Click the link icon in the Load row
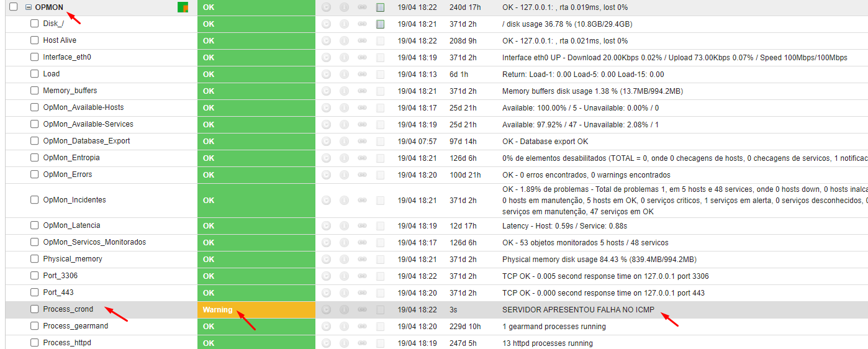The image size is (868, 349). 363,75
